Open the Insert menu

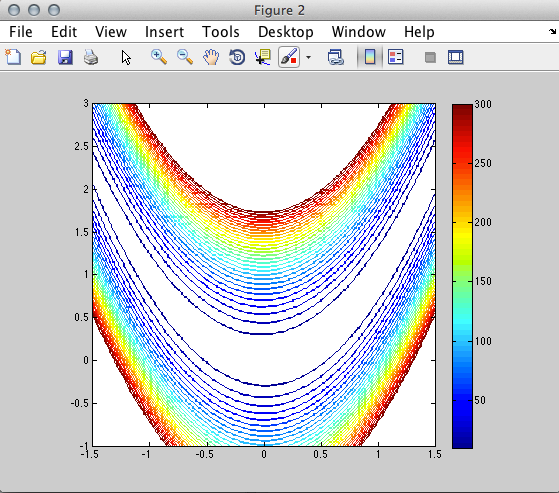164,32
